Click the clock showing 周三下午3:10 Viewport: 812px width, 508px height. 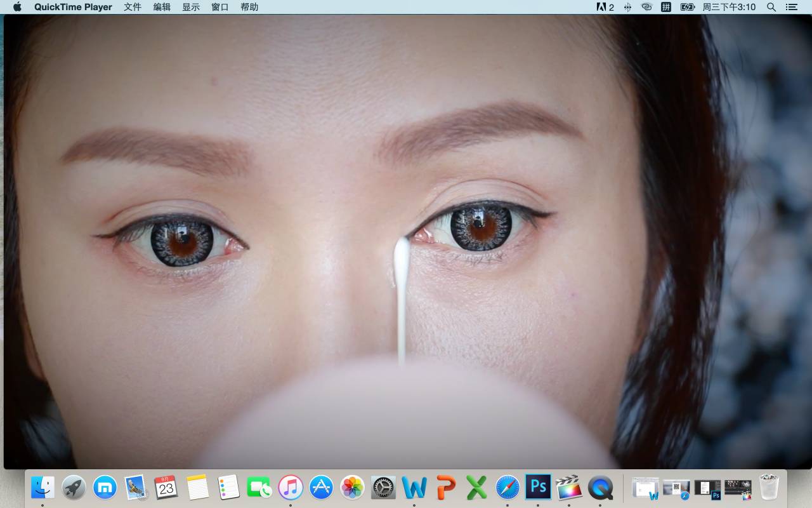729,7
